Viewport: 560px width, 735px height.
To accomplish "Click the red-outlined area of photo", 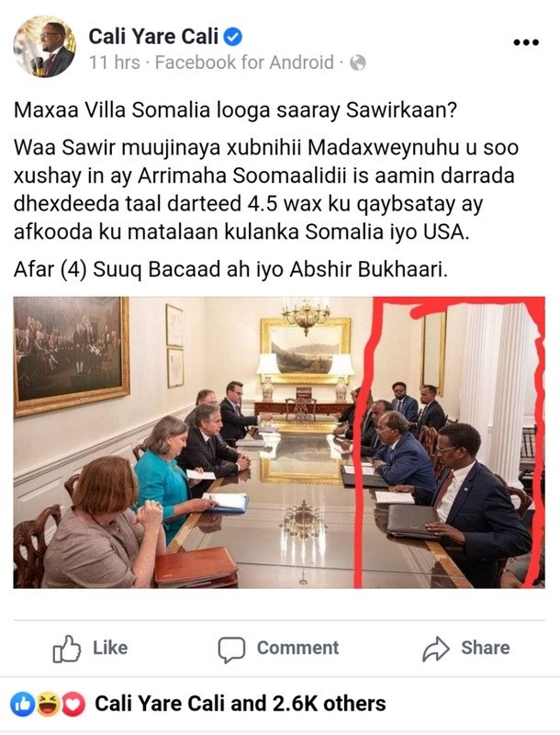I will click(x=449, y=442).
